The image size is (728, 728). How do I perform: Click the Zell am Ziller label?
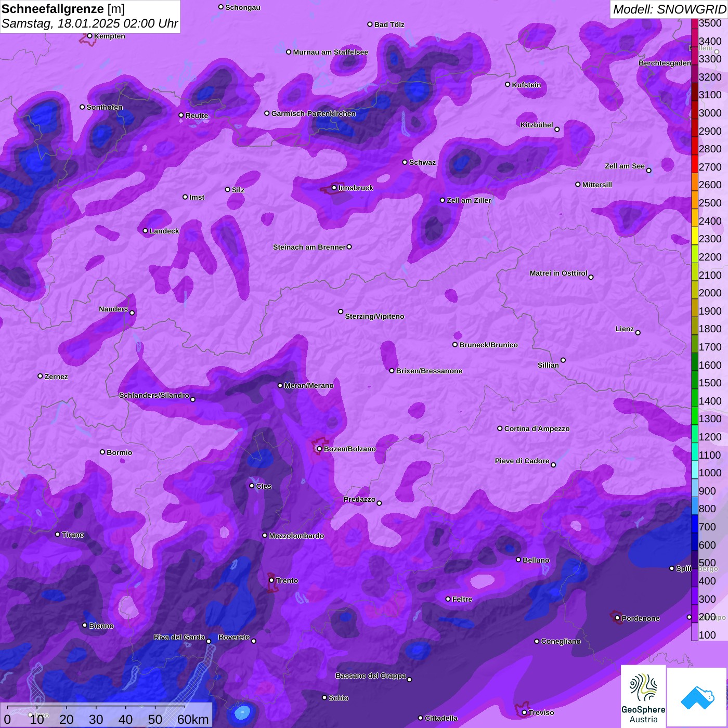[x=469, y=200]
